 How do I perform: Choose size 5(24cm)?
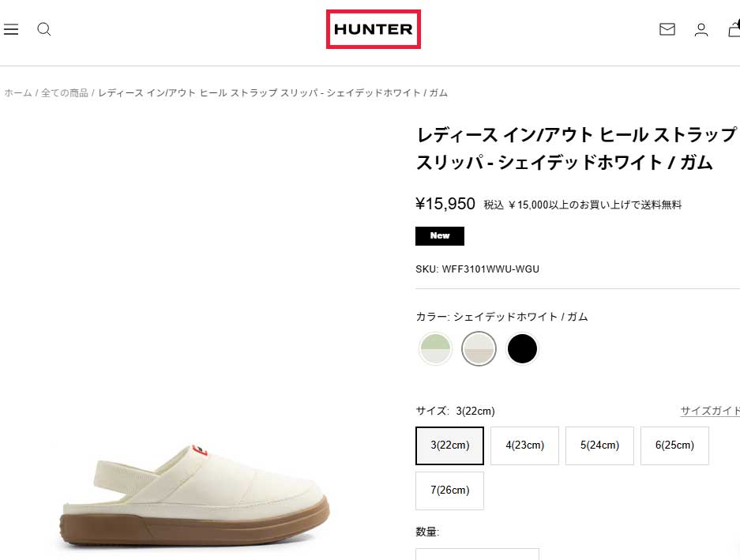pyautogui.click(x=600, y=445)
